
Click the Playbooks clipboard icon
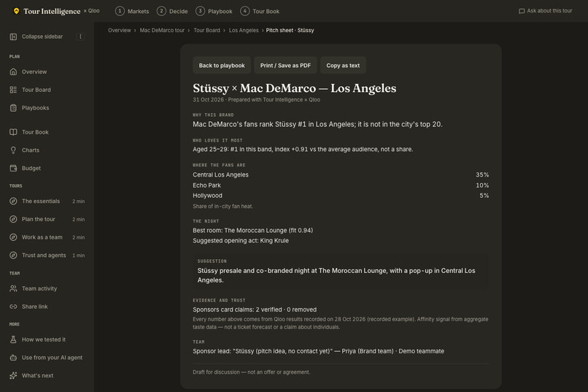(13, 107)
